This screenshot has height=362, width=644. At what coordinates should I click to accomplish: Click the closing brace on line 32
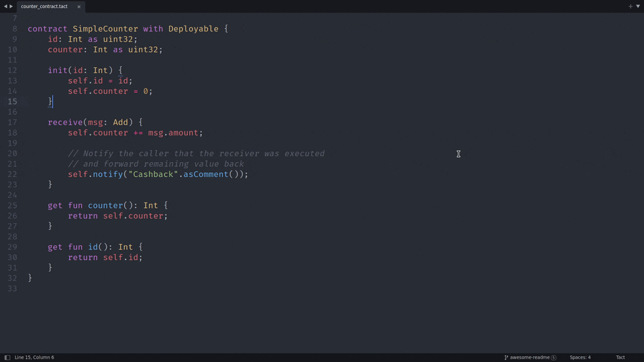30,278
